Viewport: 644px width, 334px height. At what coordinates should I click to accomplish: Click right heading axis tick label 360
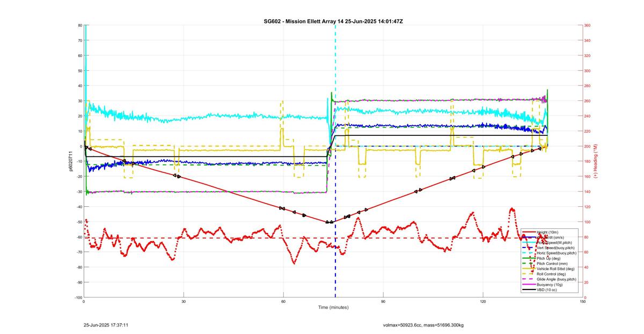588,25
